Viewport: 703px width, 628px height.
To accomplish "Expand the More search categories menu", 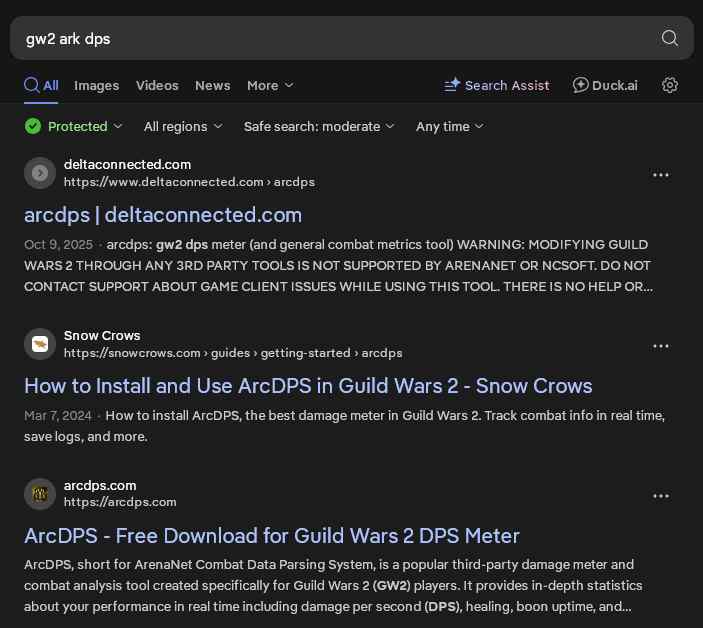I will tap(270, 85).
